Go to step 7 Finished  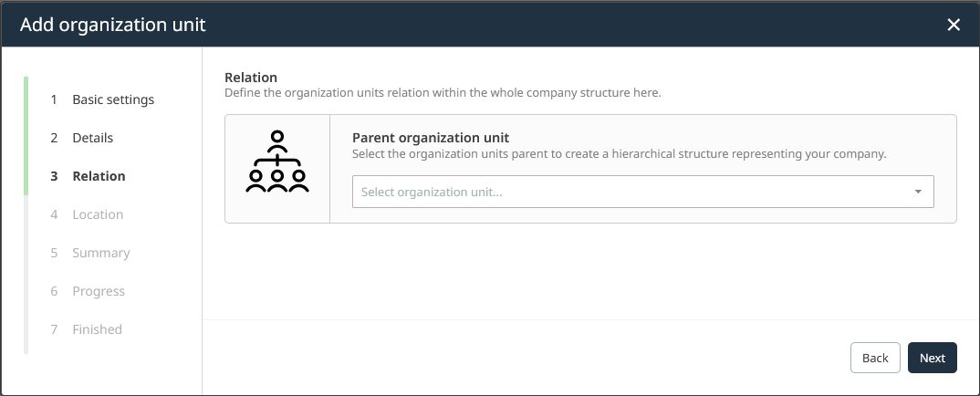point(97,329)
